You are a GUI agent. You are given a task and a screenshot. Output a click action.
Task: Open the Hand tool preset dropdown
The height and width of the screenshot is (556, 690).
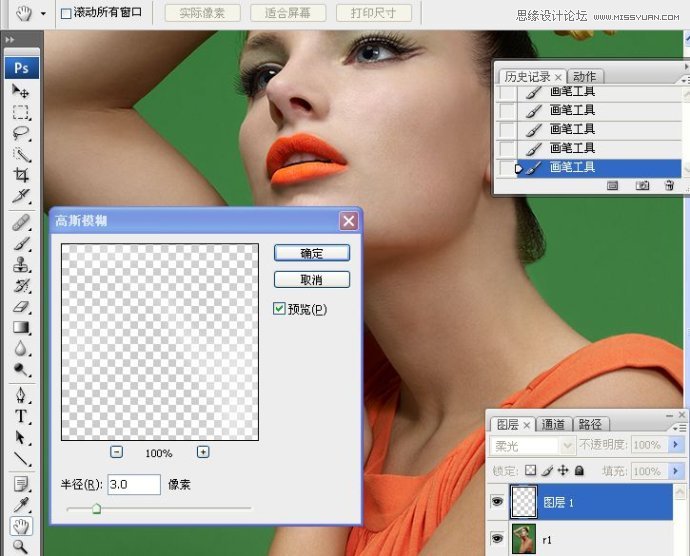[43, 14]
